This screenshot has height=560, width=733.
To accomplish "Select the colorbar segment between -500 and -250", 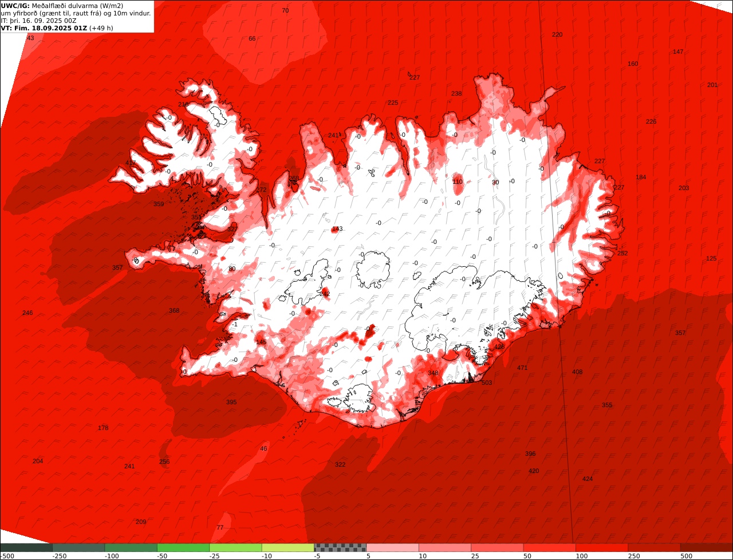I will [26, 547].
